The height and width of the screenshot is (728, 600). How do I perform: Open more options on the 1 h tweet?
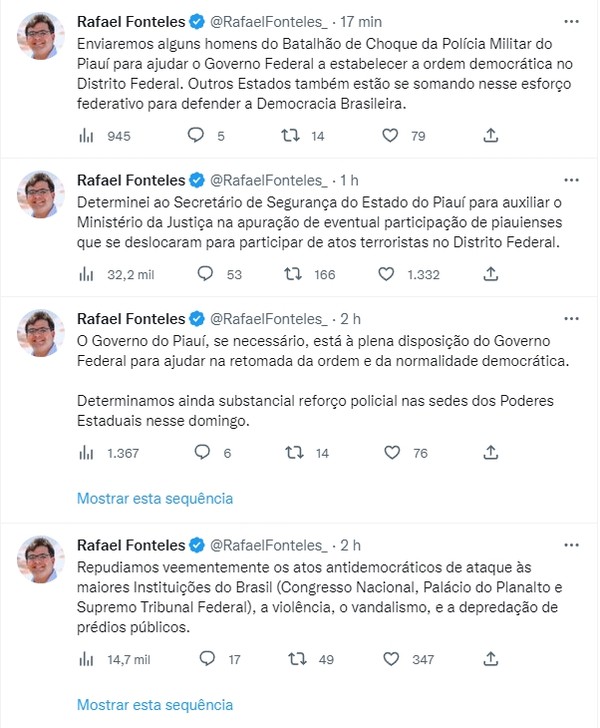click(x=570, y=180)
